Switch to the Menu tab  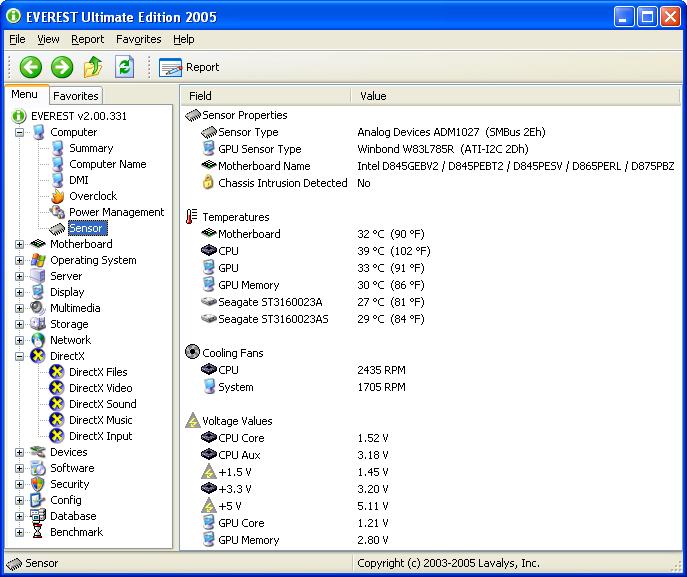(x=25, y=94)
